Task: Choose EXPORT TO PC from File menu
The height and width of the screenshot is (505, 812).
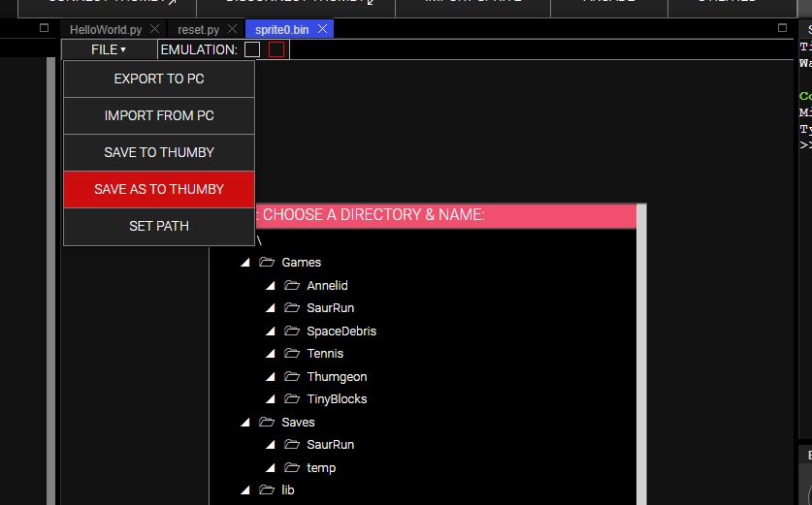Action: (x=159, y=79)
